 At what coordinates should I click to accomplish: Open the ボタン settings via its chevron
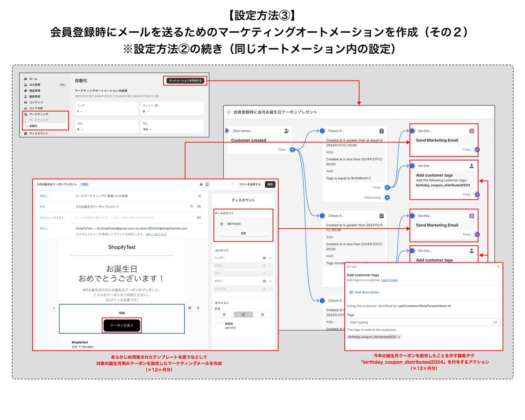click(x=270, y=280)
